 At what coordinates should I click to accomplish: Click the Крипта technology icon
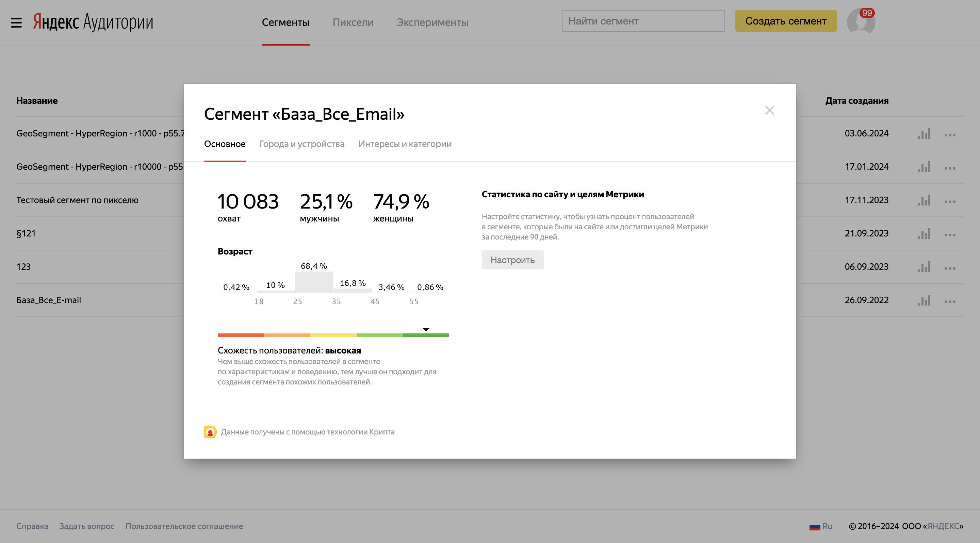[210, 432]
